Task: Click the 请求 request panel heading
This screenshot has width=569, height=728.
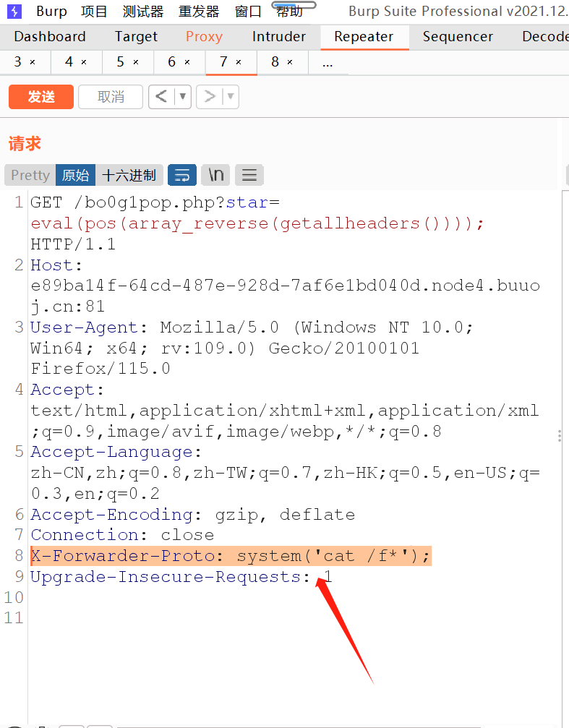Action: tap(25, 143)
